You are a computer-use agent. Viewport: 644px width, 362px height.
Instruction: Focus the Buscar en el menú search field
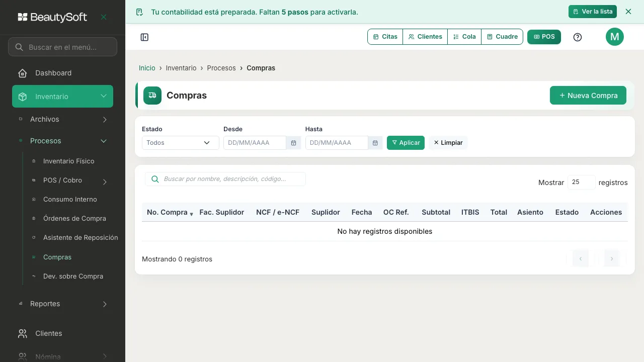pos(62,47)
